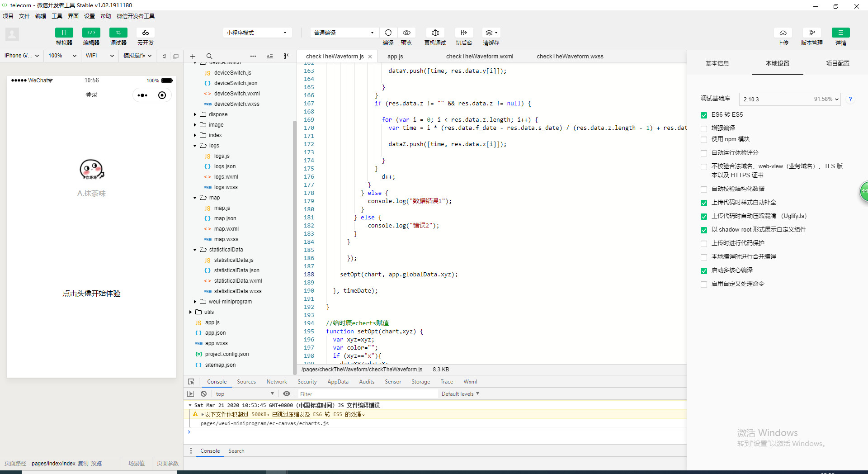868x474 pixels.
Task: Open the debug base library version dropdown
Action: pyautogui.click(x=789, y=99)
